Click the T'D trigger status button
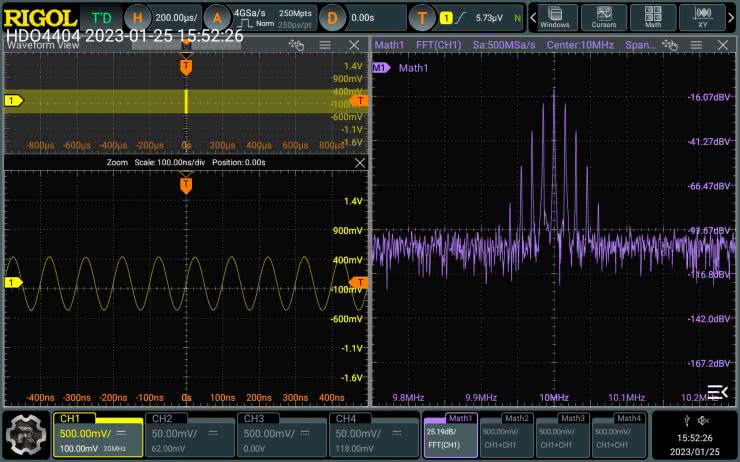The image size is (740, 462). (x=102, y=18)
